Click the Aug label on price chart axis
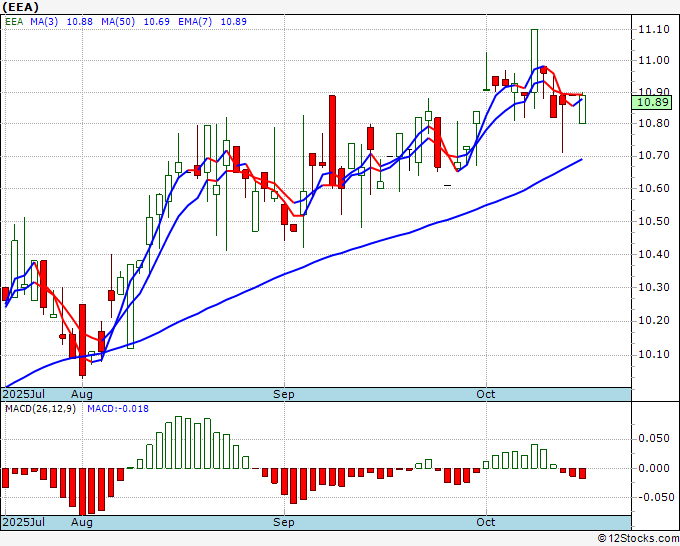Image resolution: width=680 pixels, height=546 pixels. (82, 394)
